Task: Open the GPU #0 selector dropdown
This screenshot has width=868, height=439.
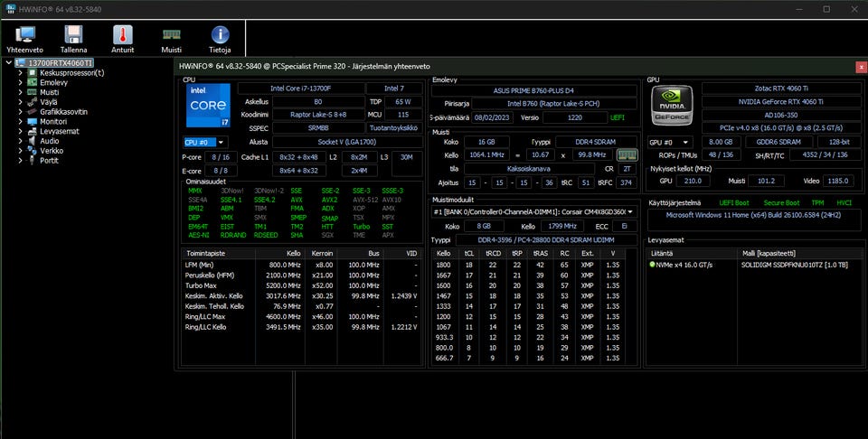Action: click(x=671, y=142)
